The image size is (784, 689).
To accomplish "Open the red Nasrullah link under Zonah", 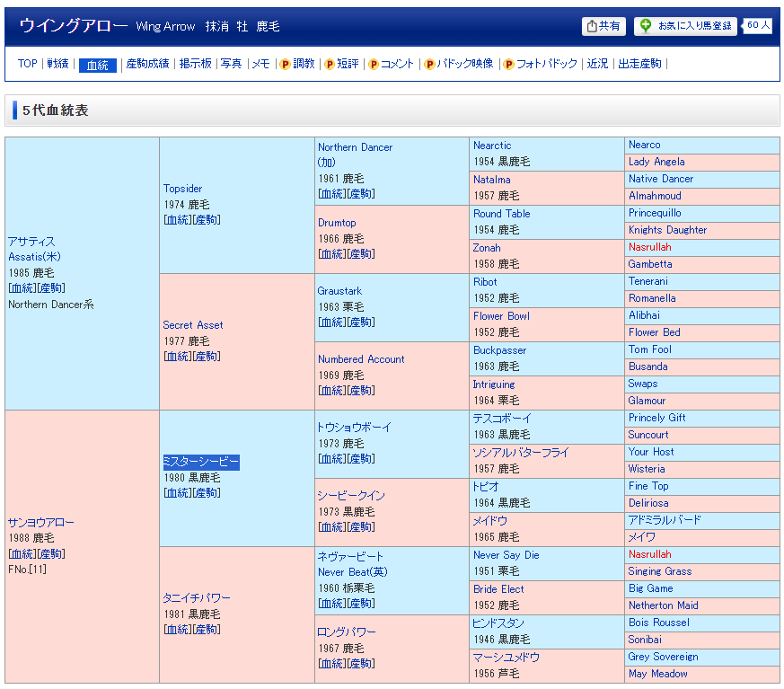I will click(x=649, y=247).
